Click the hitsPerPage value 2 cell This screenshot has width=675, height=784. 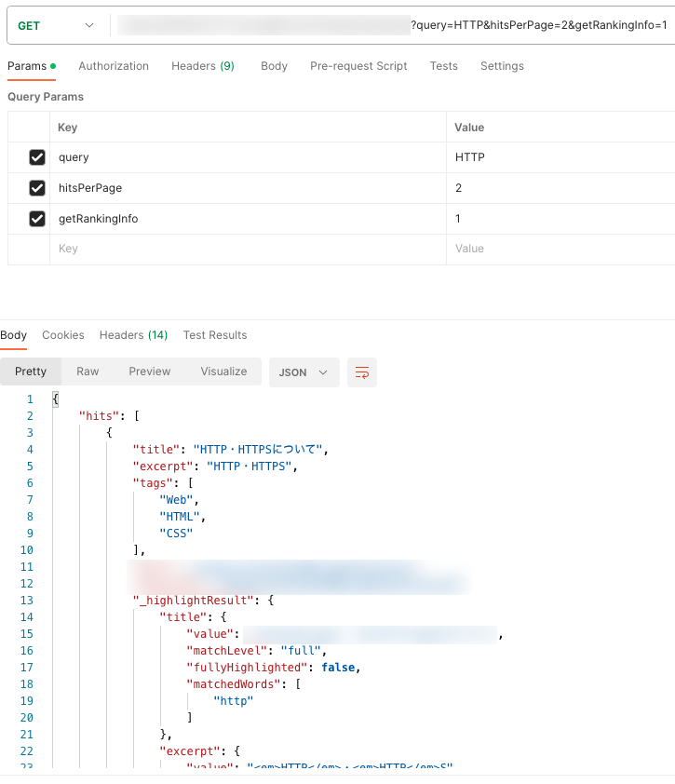[560, 188]
